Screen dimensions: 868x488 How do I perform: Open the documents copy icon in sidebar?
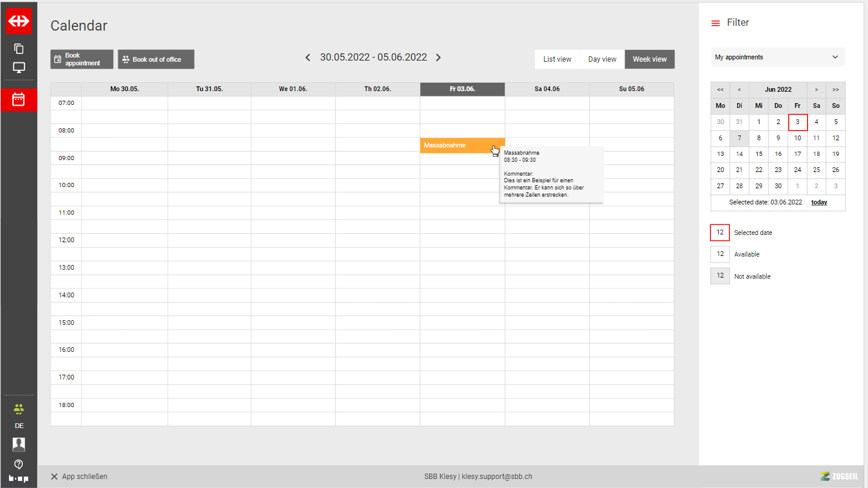coord(19,49)
